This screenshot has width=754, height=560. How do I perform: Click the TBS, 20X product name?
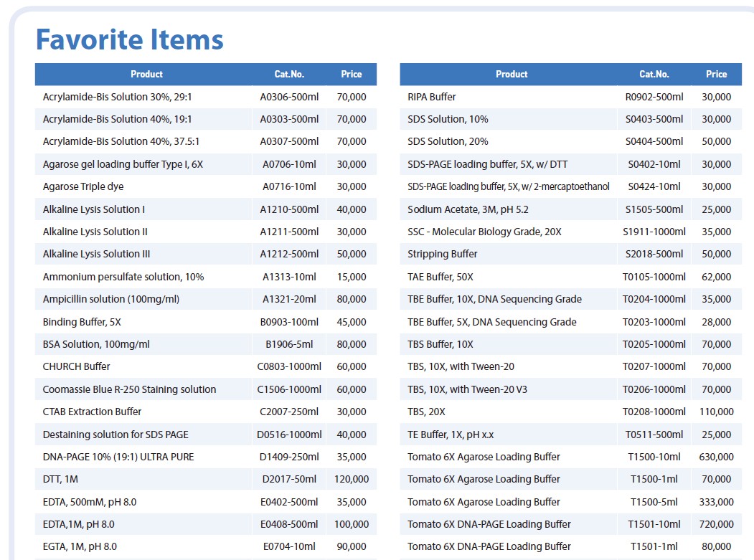pos(427,412)
